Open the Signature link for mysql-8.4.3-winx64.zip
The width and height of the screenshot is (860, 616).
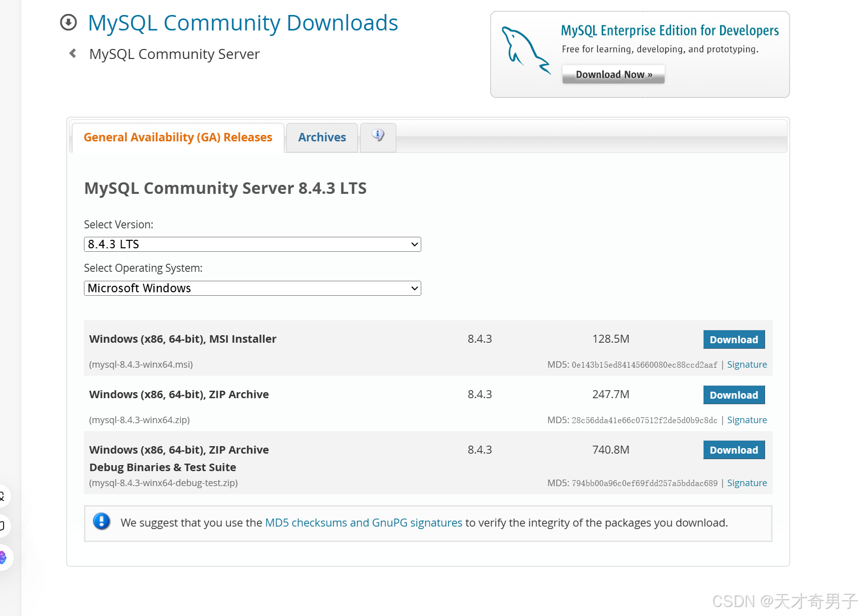point(747,420)
